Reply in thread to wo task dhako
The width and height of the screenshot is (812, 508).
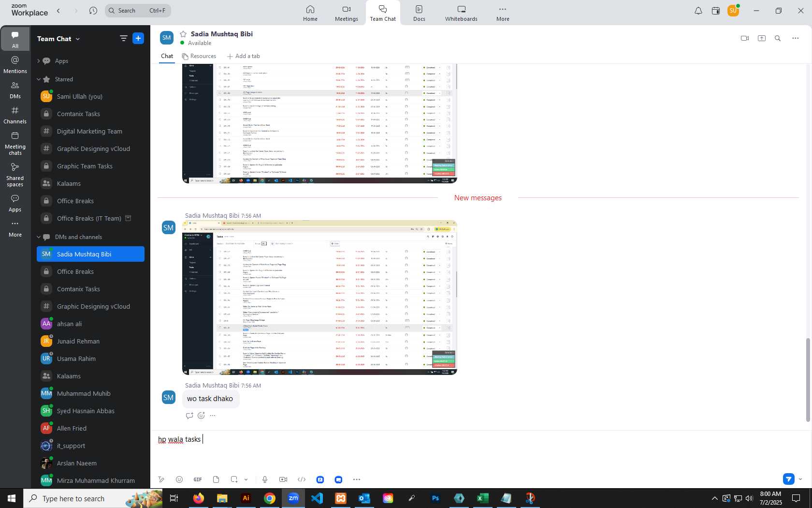[189, 416]
